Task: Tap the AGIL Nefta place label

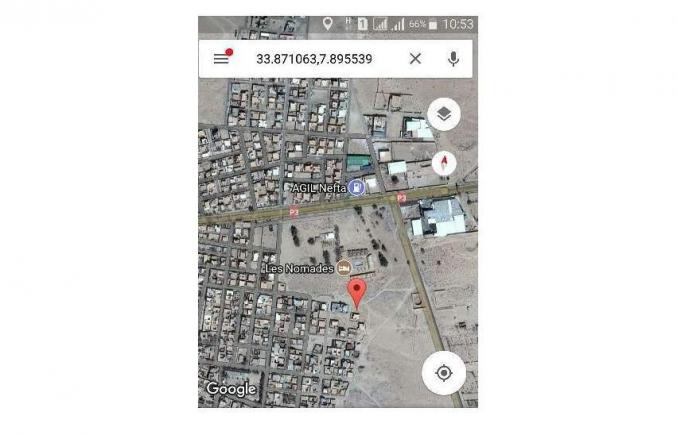Action: tap(319, 188)
